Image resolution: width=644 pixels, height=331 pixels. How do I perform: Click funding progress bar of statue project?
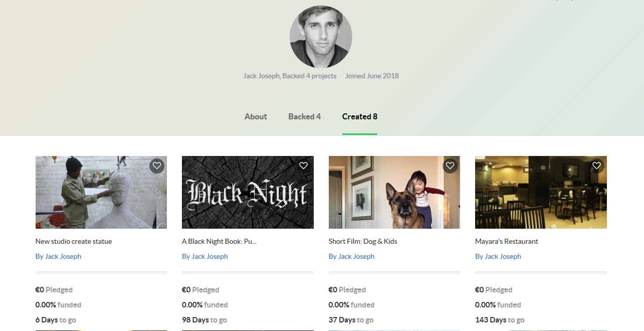pyautogui.click(x=101, y=273)
